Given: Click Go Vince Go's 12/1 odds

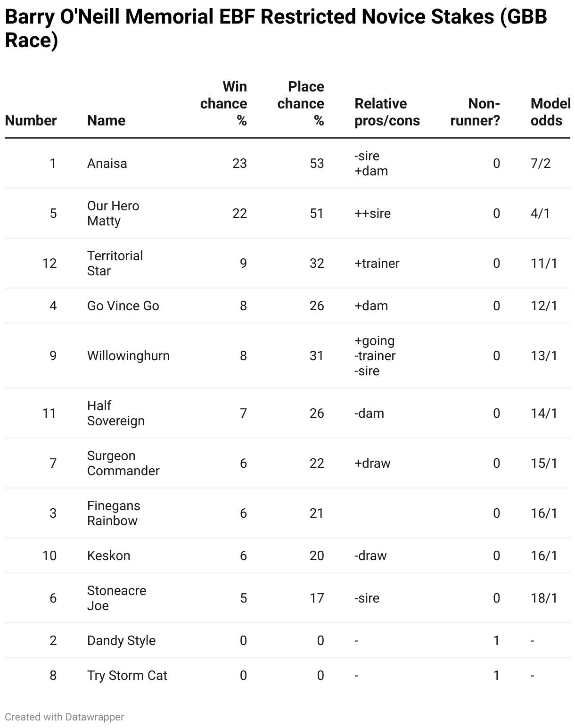Looking at the screenshot, I should pos(544,306).
